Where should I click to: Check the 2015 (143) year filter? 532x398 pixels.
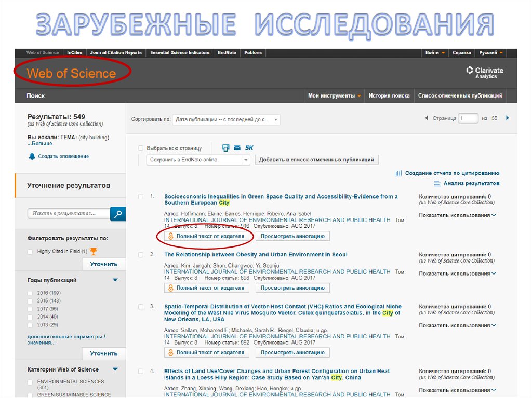pos(30,301)
